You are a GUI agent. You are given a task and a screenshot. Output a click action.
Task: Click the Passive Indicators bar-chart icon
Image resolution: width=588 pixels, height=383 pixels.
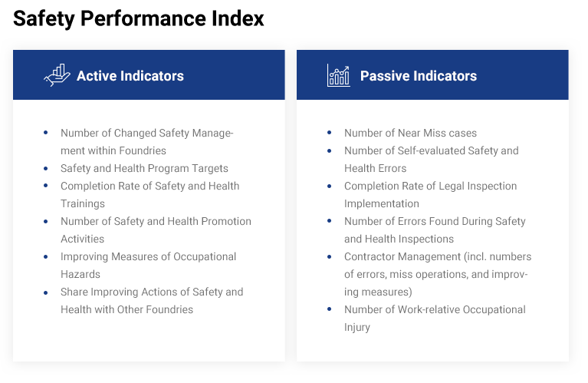[x=339, y=75]
